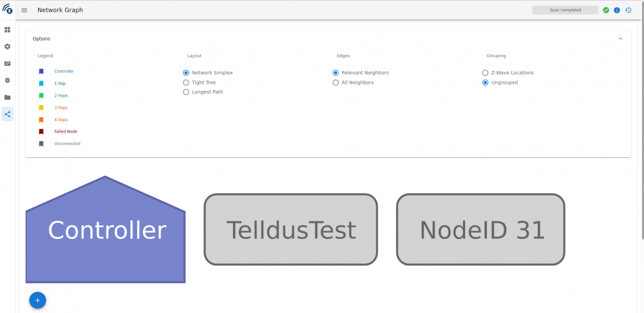Choose All Neighbors edges option

[x=336, y=82]
